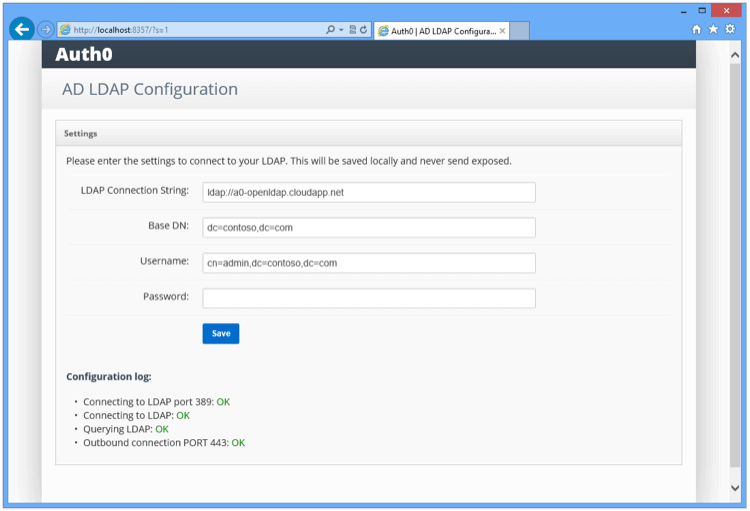Image resolution: width=750 pixels, height=511 pixels.
Task: Click the Auth0 logo header
Action: (x=84, y=54)
